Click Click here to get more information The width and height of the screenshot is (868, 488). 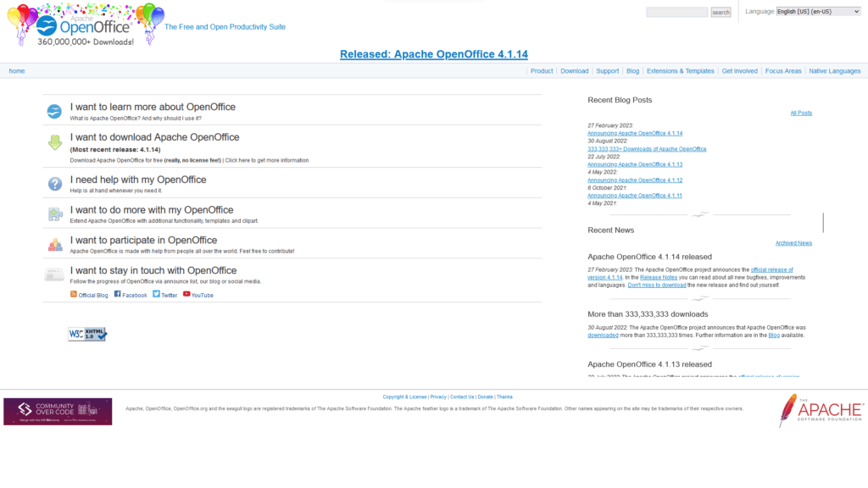pyautogui.click(x=267, y=160)
